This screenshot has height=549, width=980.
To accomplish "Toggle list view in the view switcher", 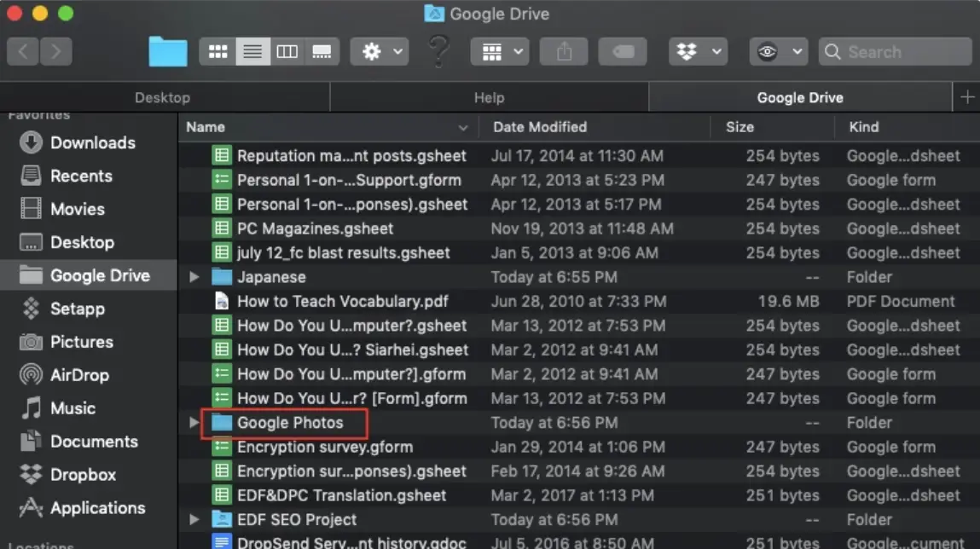I will [252, 51].
